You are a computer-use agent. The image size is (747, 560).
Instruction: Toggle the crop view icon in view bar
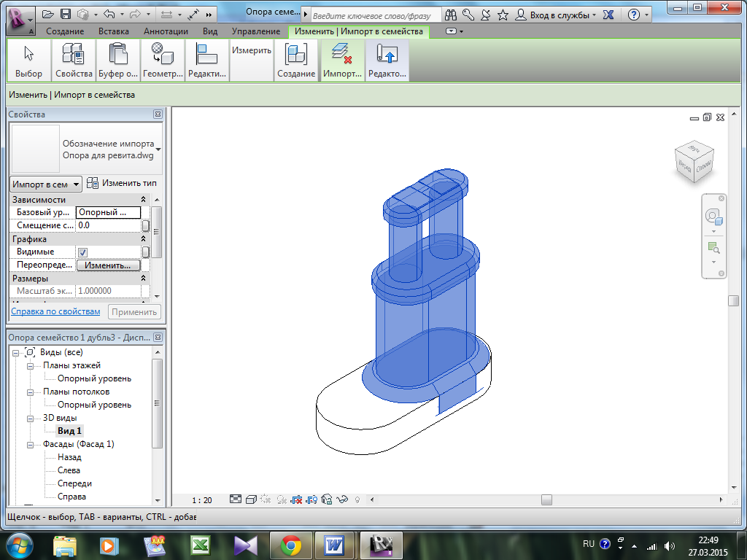296,499
